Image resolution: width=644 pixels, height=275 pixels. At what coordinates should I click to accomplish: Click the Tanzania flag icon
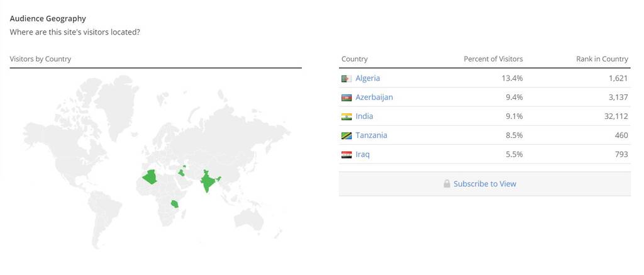(347, 136)
